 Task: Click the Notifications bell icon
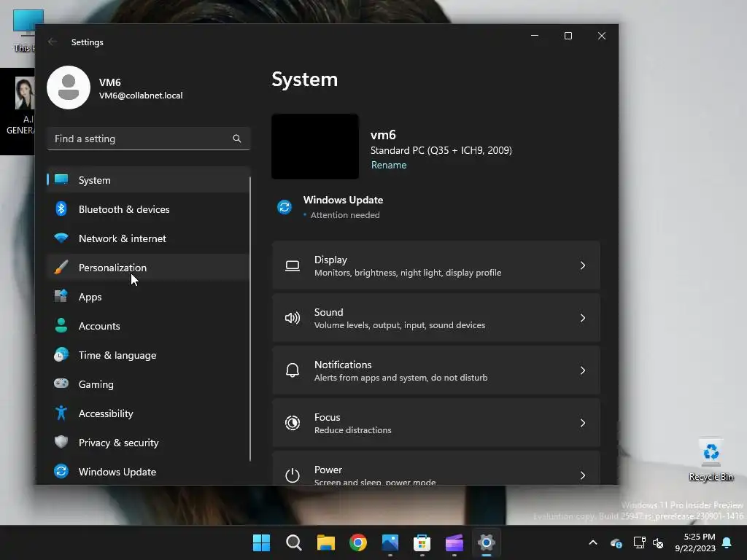tap(293, 370)
